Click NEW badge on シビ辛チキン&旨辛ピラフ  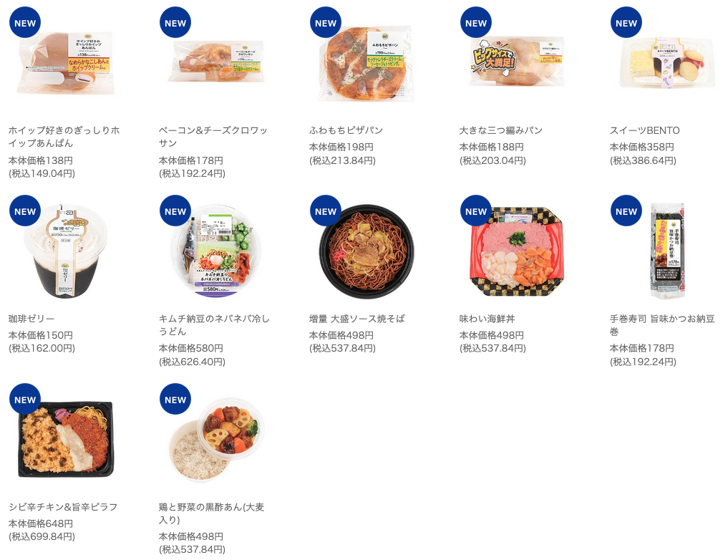(25, 399)
